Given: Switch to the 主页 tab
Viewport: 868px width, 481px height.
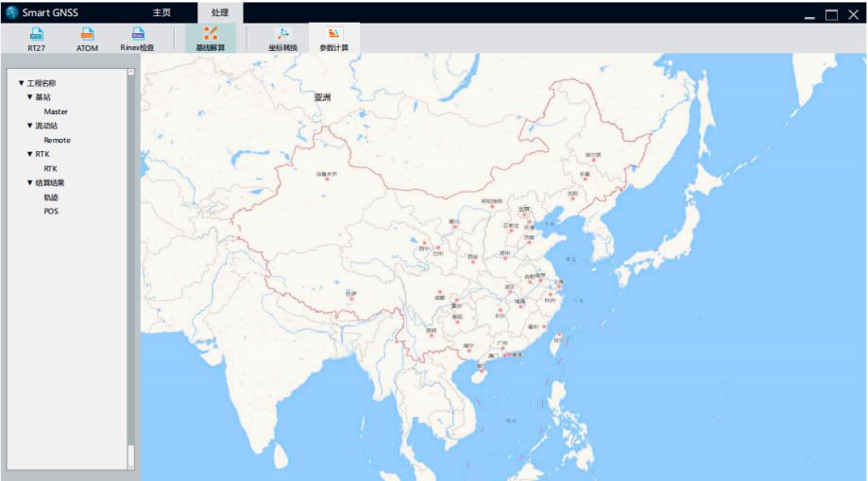Looking at the screenshot, I should [162, 12].
